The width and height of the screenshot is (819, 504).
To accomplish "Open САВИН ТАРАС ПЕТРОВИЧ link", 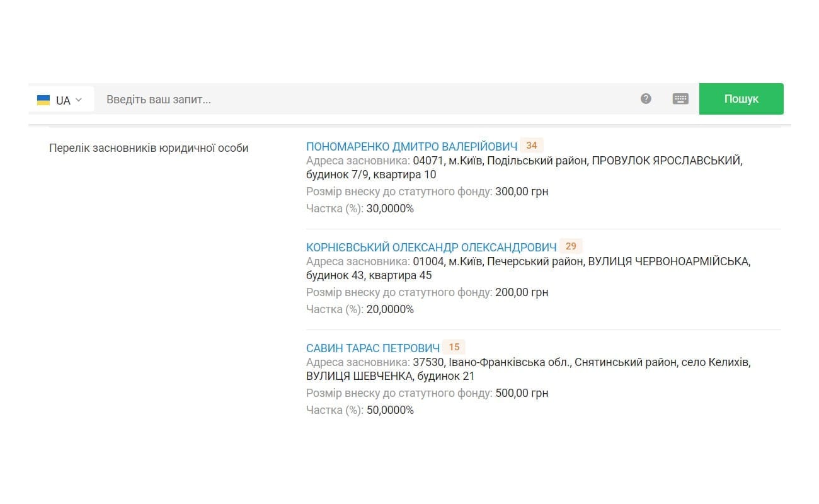I will (373, 348).
